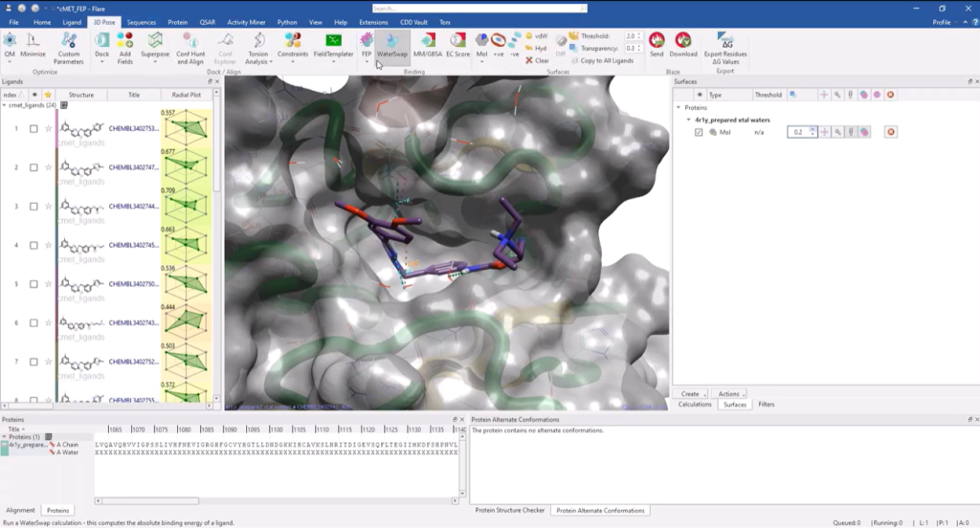Check the box for ligand 2
The width and height of the screenshot is (980, 528).
pos(33,167)
